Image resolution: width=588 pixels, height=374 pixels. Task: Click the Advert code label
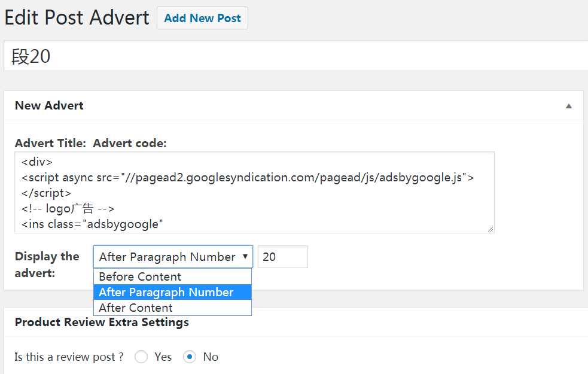130,143
